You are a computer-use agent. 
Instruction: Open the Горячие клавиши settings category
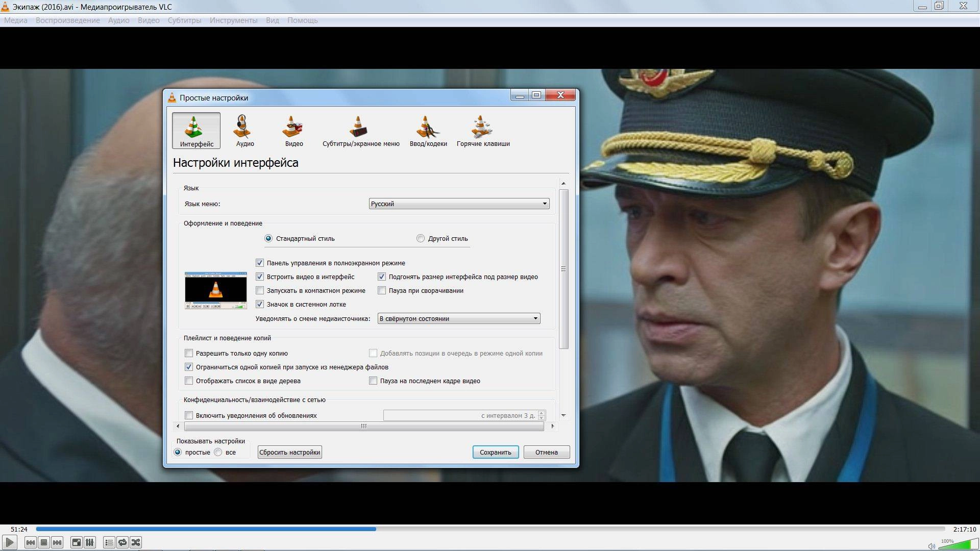(483, 131)
